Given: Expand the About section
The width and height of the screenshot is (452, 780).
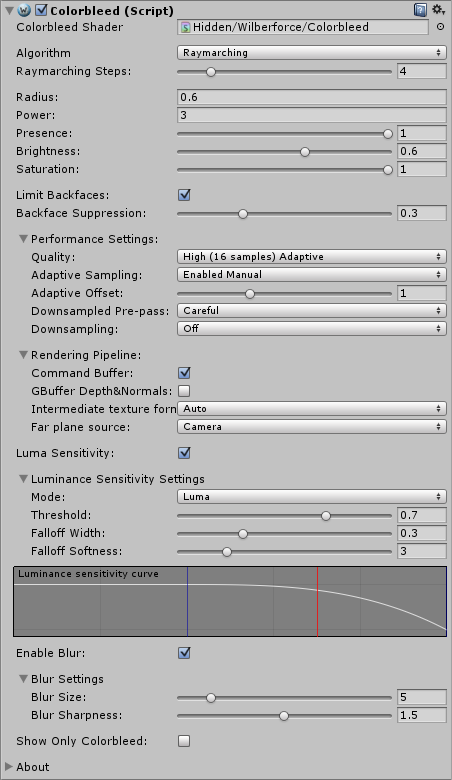Looking at the screenshot, I should [x=9, y=767].
